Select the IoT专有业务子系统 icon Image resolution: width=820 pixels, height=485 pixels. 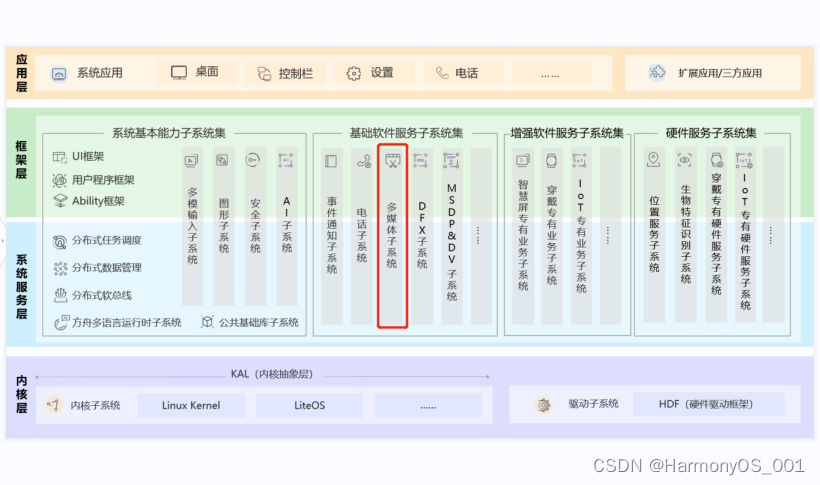(579, 160)
